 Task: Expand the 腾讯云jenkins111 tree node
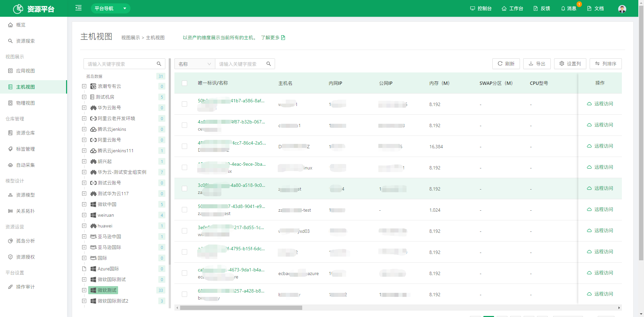pos(84,151)
